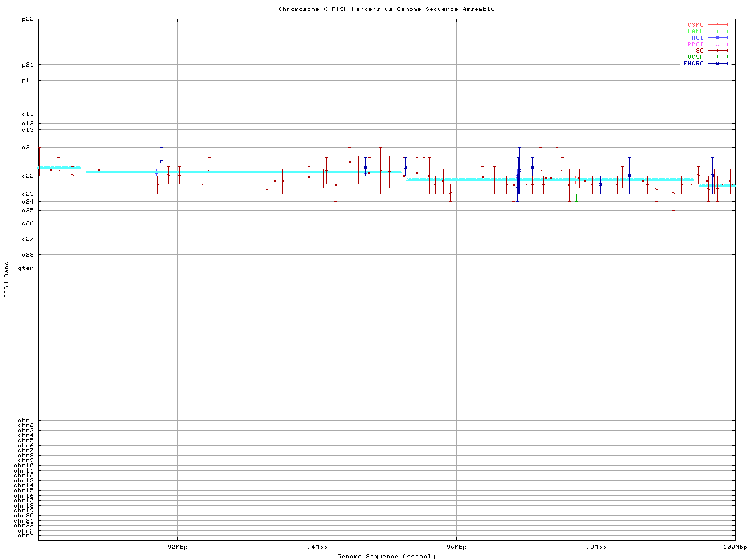
Task: Click the qter band label
Action: pos(26,268)
